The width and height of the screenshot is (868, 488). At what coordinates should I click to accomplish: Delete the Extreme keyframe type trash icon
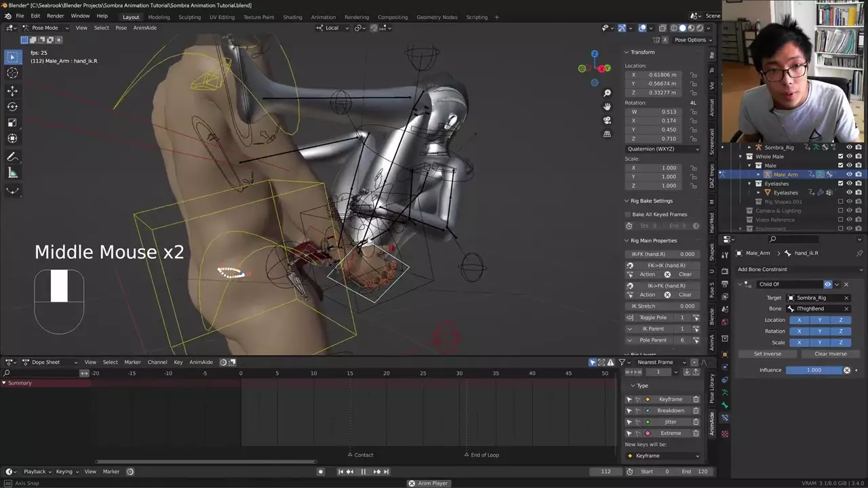click(696, 433)
